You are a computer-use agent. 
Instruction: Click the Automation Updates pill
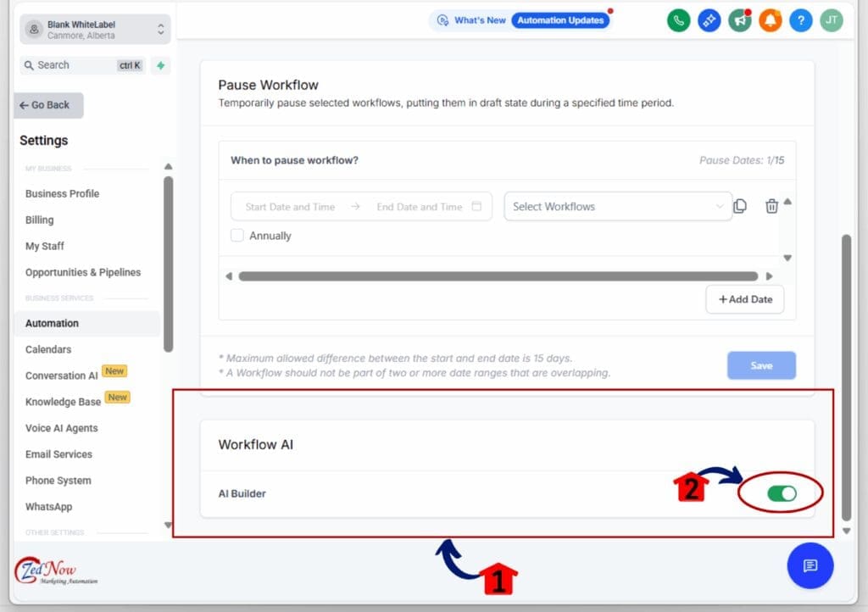click(x=560, y=20)
